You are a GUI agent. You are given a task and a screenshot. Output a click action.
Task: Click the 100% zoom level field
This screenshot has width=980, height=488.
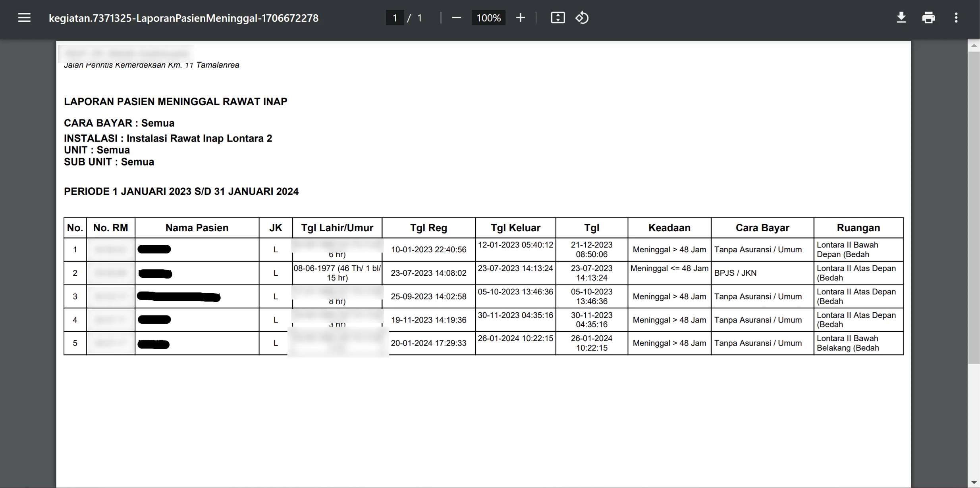pos(488,18)
